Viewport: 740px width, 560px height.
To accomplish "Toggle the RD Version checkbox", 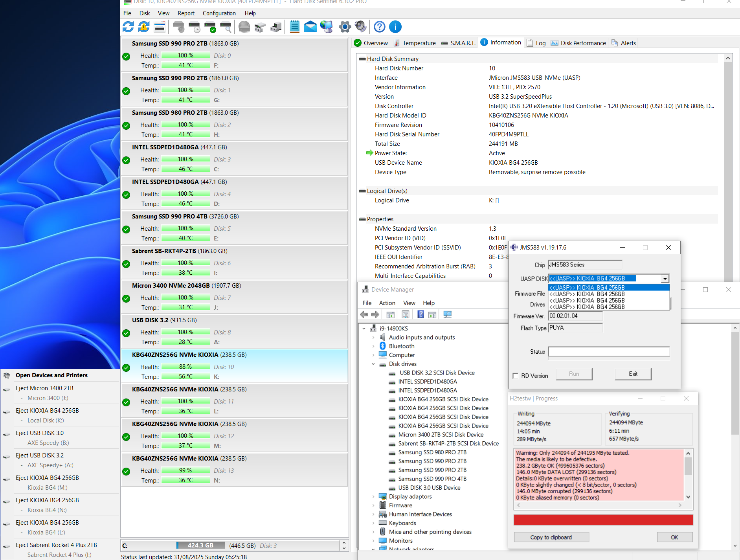I will (x=516, y=376).
